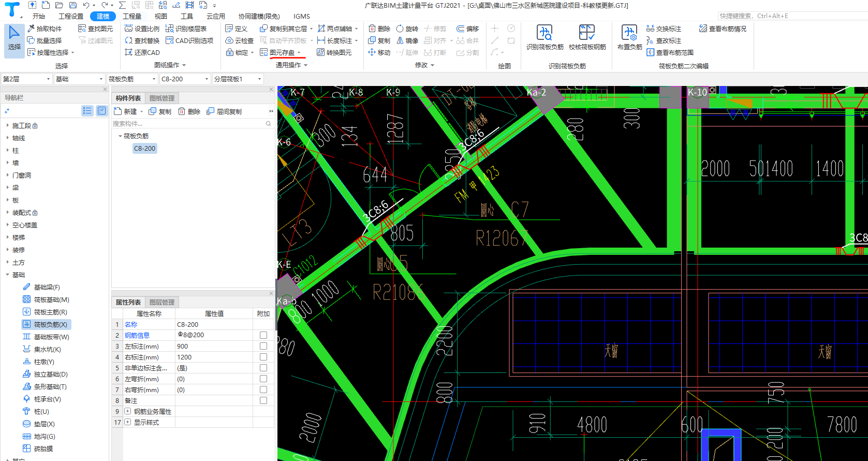Open the C8-200 component dropdown
This screenshot has width=868, height=461.
pyautogui.click(x=185, y=79)
